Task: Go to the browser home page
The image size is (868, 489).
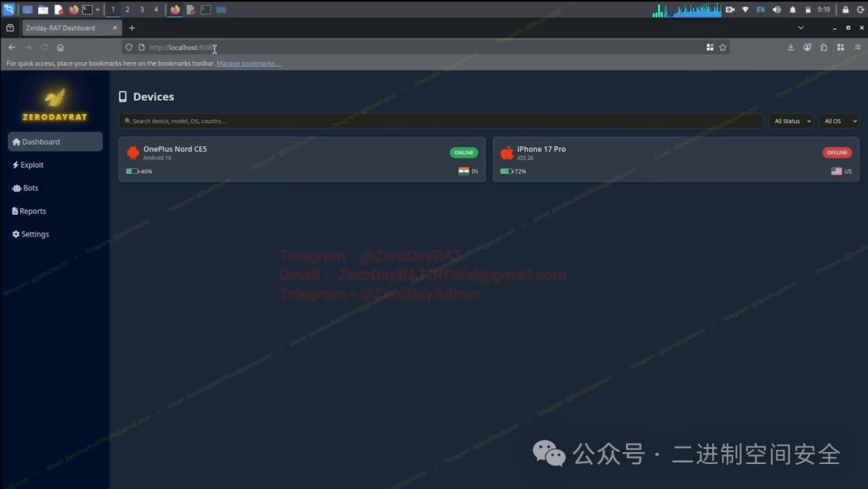Action: (60, 47)
